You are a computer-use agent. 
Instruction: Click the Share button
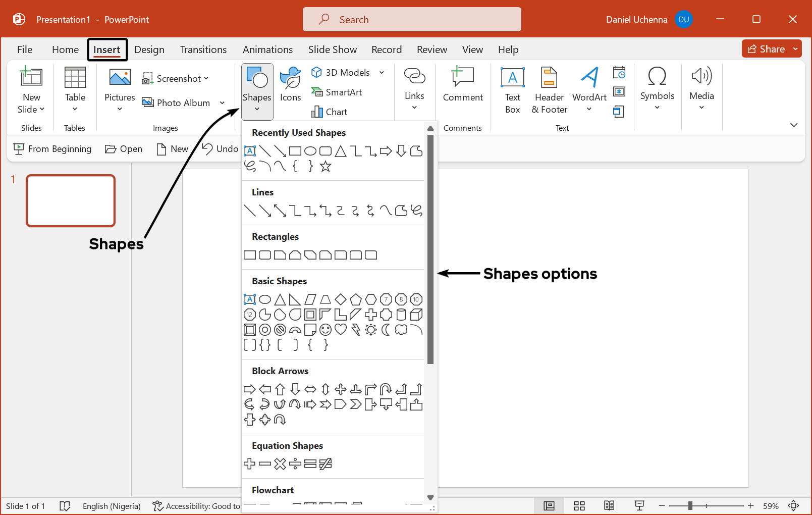(766, 49)
